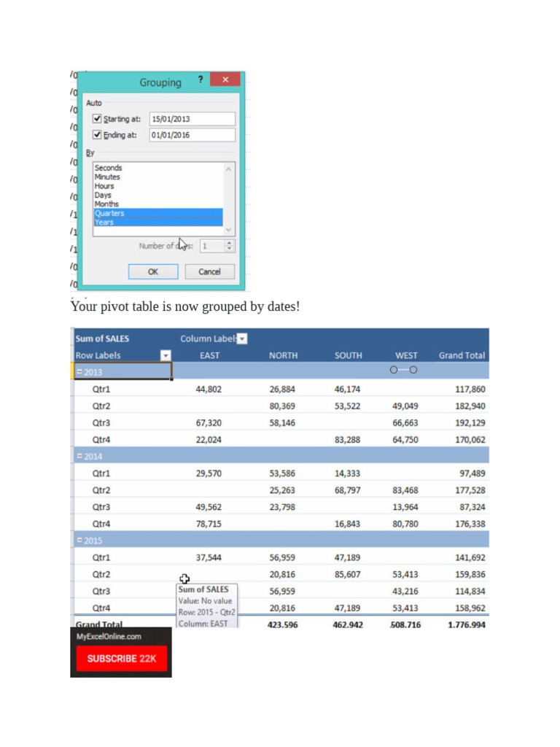This screenshot has height=747, width=560.
Task: Select Minutes in the By list
Action: 107,177
